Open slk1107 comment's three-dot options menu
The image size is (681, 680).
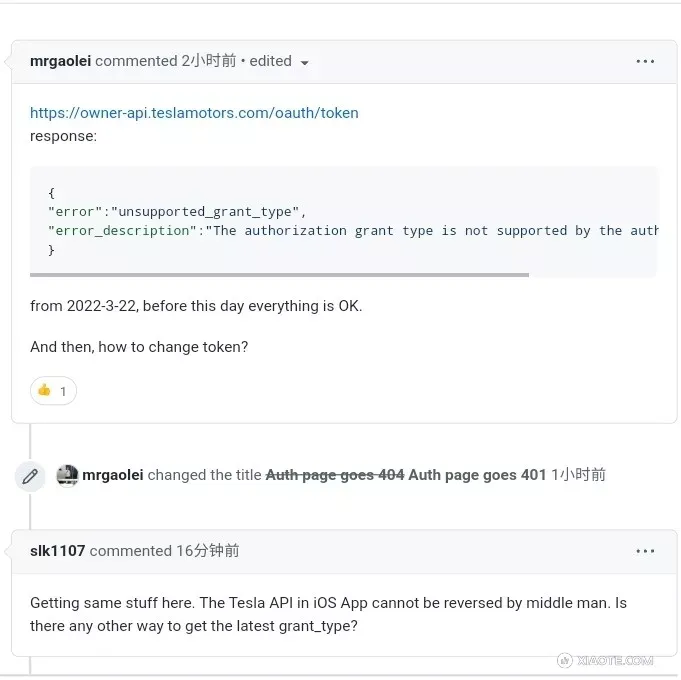(645, 551)
